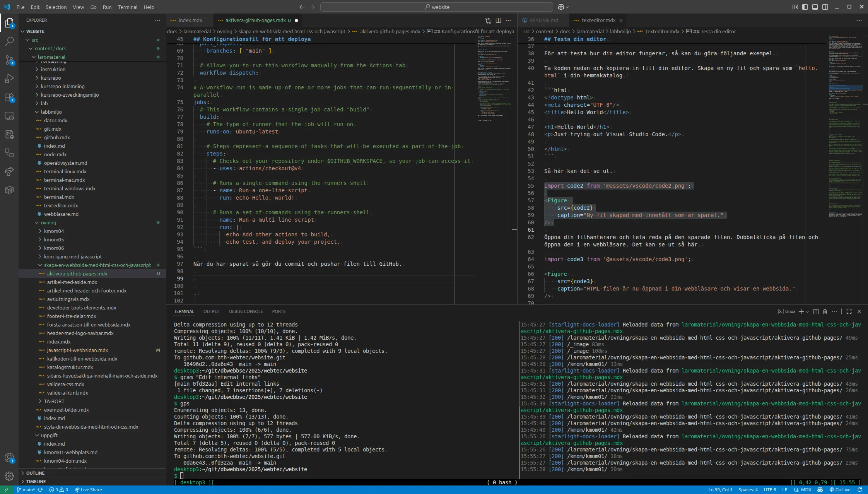Screen dimensions: 868x494
Task: Switch to the PORTS panel tab
Action: click(279, 311)
